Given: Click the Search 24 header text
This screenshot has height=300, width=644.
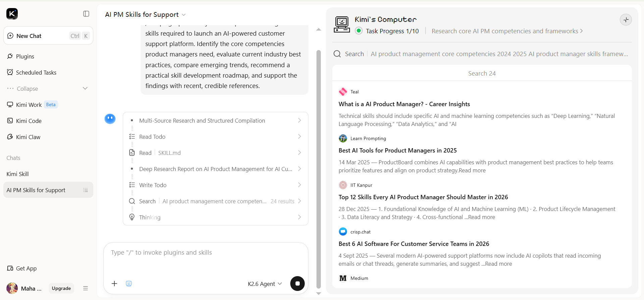Looking at the screenshot, I should (x=482, y=74).
